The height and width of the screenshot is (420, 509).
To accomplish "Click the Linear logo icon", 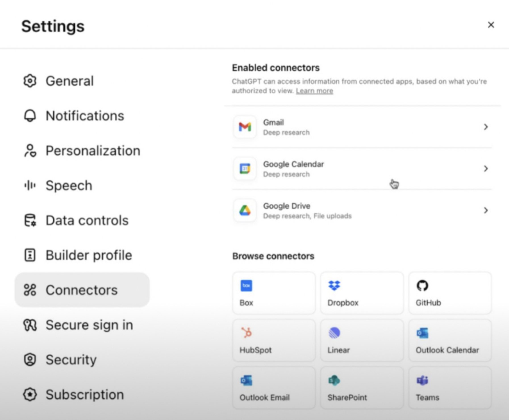I will 334,333.
